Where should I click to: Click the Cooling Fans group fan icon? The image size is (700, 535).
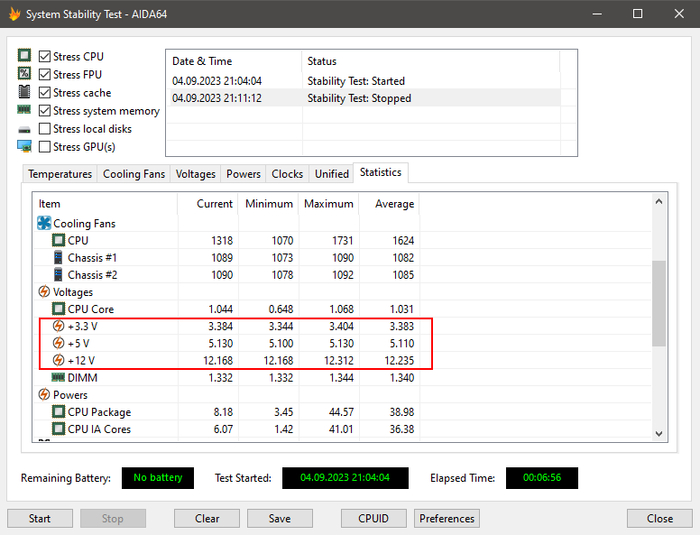click(x=44, y=223)
